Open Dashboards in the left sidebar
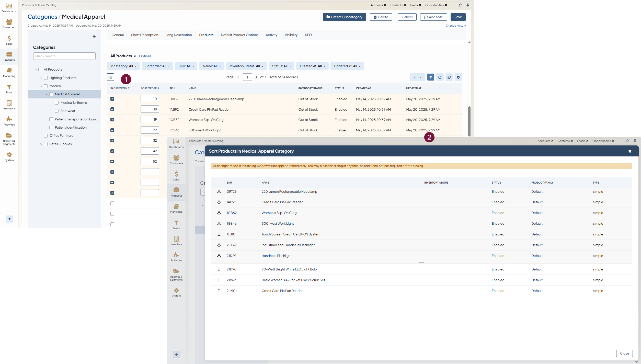Screen dimensions: 641x364 [x=9, y=8]
